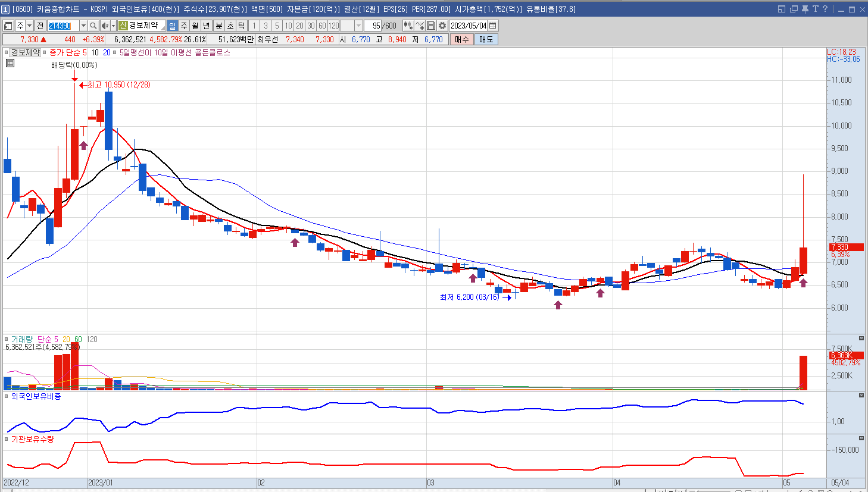Click the 최저 6,200 (03/16) annotation
This screenshot has width=868, height=492.
[x=470, y=297]
